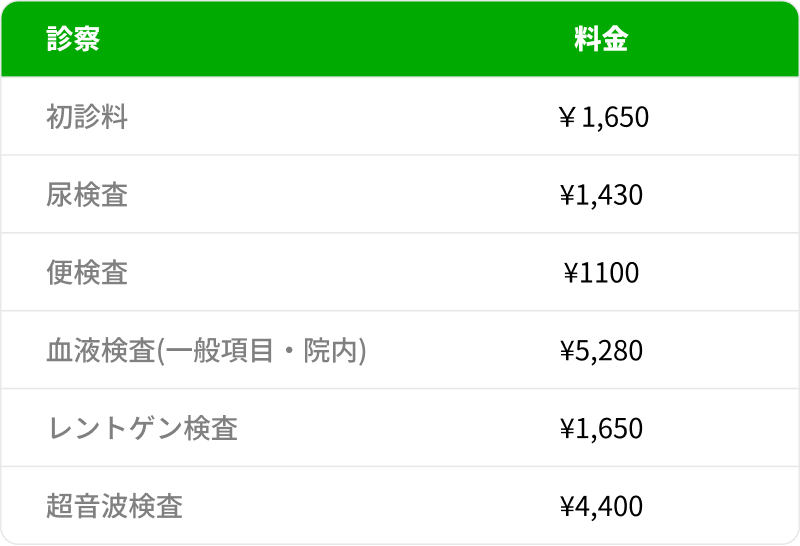Select the 便検査 row label
The height and width of the screenshot is (546, 800).
(x=87, y=273)
